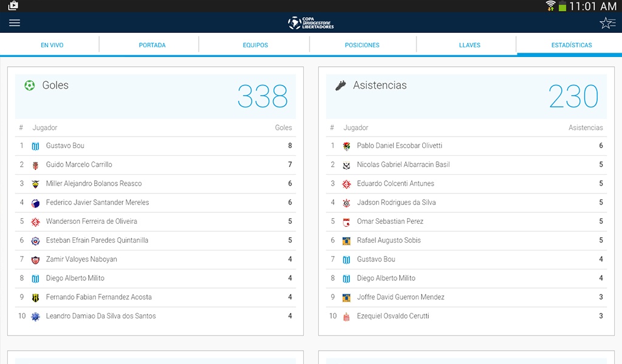This screenshot has width=622, height=364.
Task: Tap the team crest next to Miller Alejandro Bolanos Reasco
Action: tap(35, 184)
